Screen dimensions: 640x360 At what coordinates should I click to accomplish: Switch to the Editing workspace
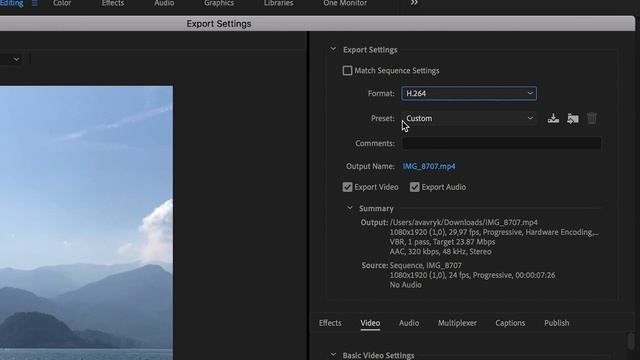pyautogui.click(x=11, y=3)
